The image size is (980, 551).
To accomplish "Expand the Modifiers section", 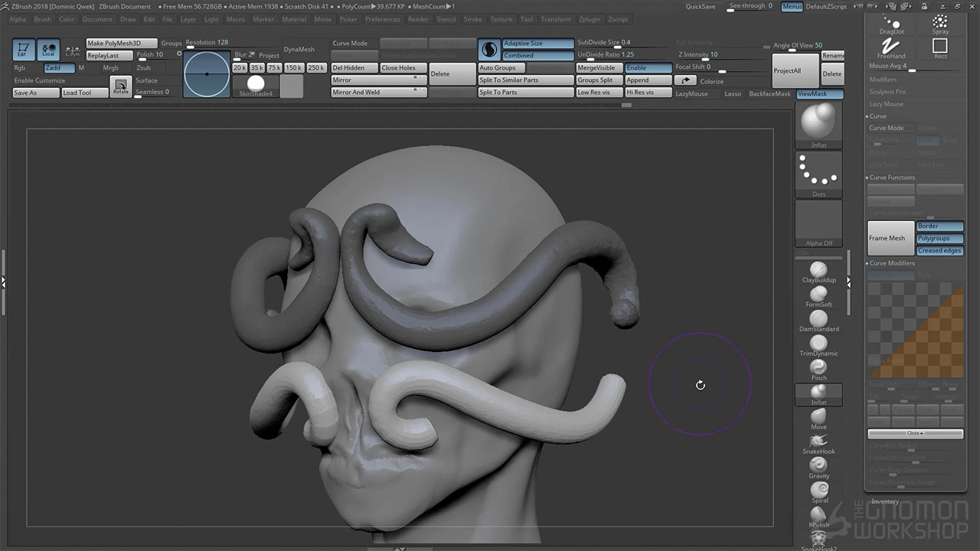I will point(883,80).
